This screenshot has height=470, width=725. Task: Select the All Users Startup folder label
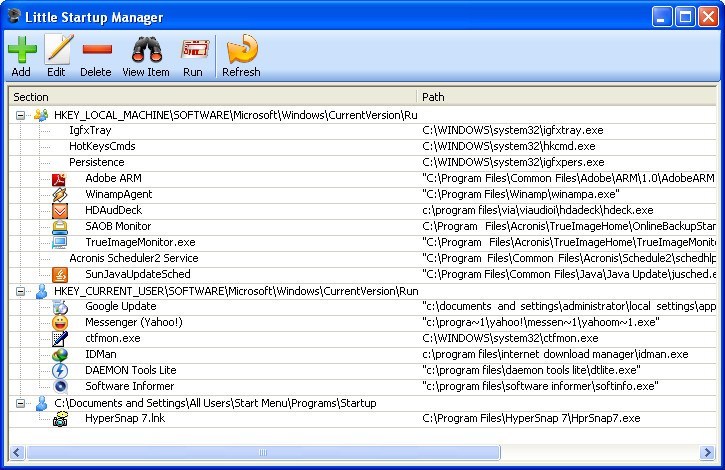point(215,403)
